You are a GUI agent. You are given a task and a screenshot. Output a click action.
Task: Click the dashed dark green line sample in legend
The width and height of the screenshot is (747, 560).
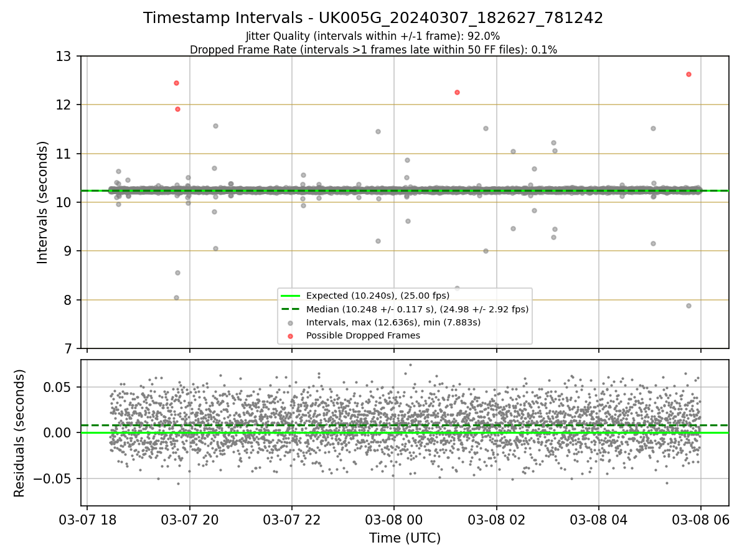tap(291, 309)
